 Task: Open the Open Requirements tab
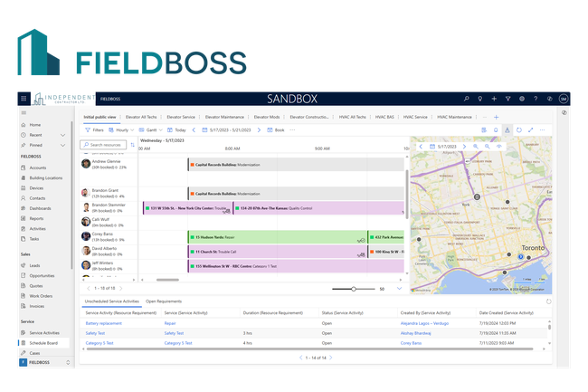click(x=164, y=301)
